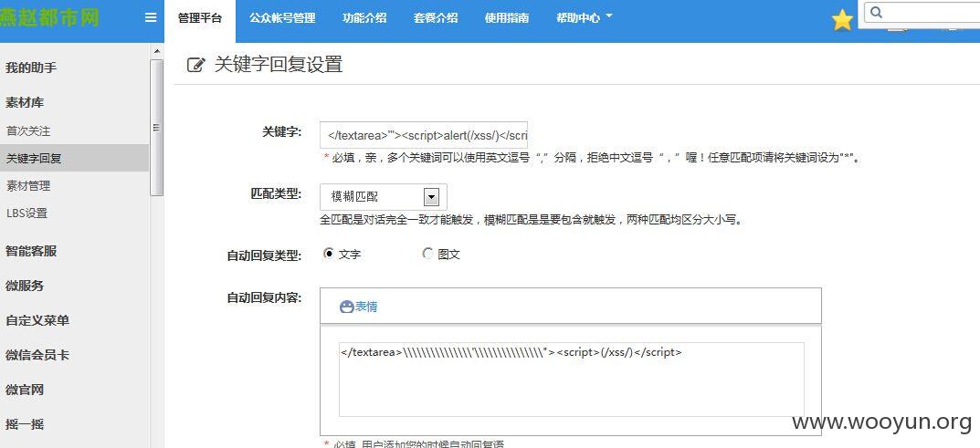Select the 文字 radio button

tap(329, 254)
